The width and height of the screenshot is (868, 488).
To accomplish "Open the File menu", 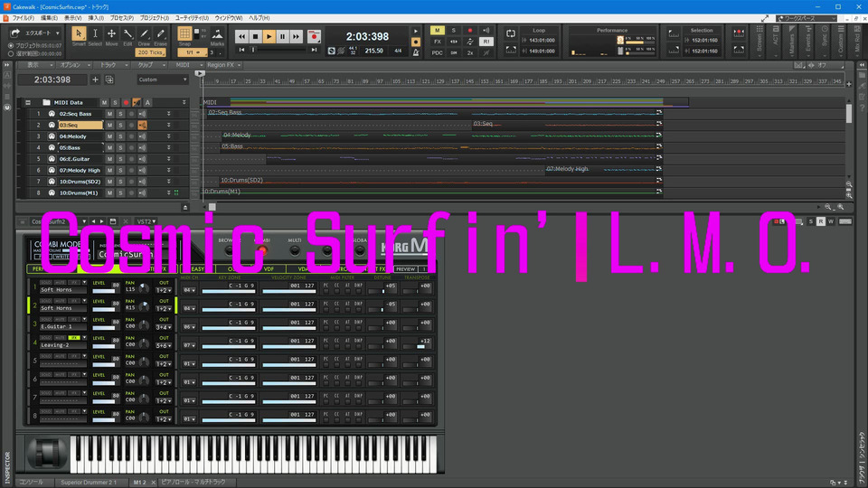I will 23,18.
